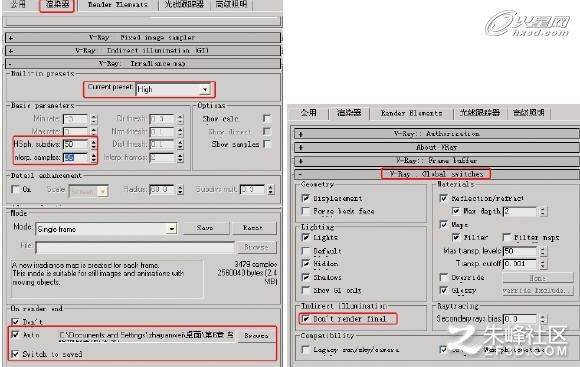Toggle the Show samples checkbox

pos(267,144)
